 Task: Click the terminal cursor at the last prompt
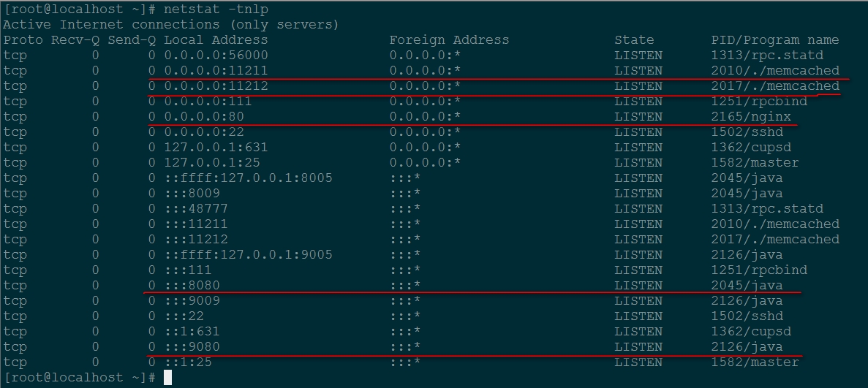[x=167, y=378]
